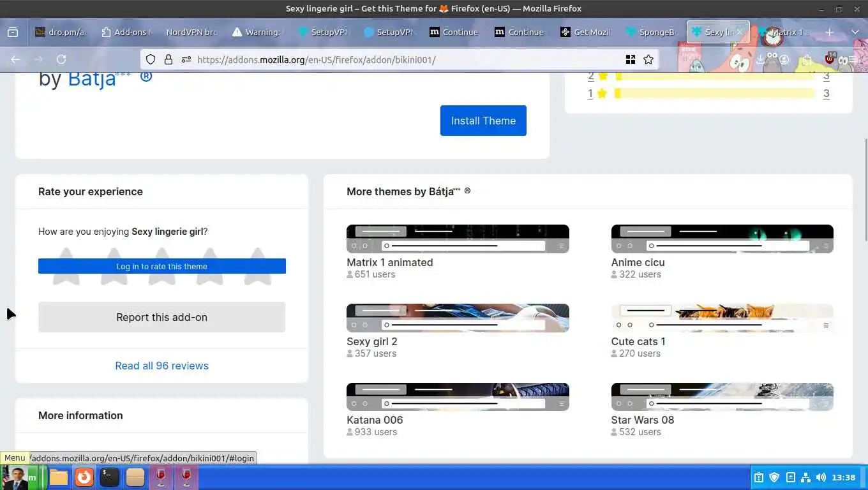The height and width of the screenshot is (490, 868).
Task: Switch to the first SetupVPN tab
Action: point(322,32)
